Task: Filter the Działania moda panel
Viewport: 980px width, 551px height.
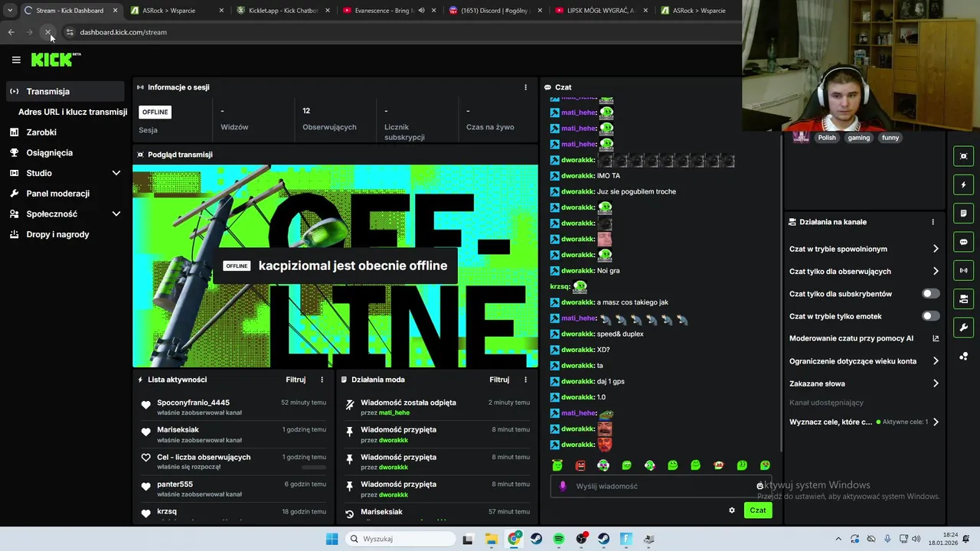Action: (x=499, y=380)
